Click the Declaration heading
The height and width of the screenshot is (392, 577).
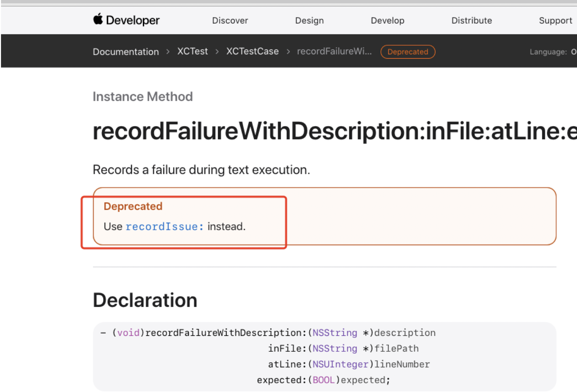tap(145, 300)
